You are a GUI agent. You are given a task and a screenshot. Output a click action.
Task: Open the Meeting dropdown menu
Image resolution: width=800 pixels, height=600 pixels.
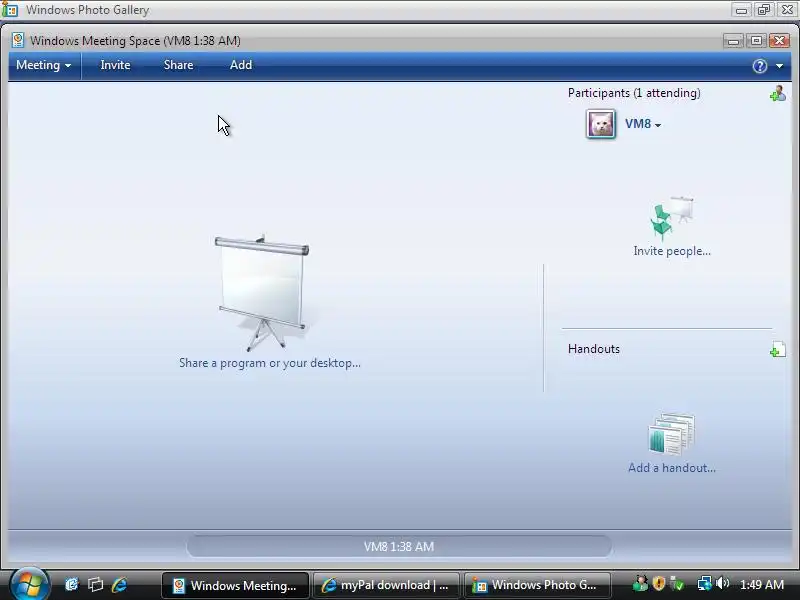43,65
